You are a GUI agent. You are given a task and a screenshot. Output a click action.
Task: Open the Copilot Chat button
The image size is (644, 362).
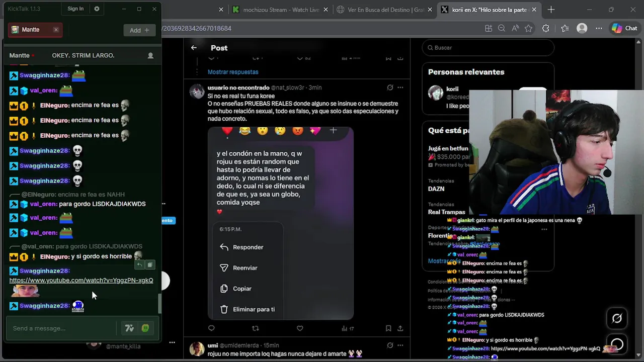tap(625, 29)
